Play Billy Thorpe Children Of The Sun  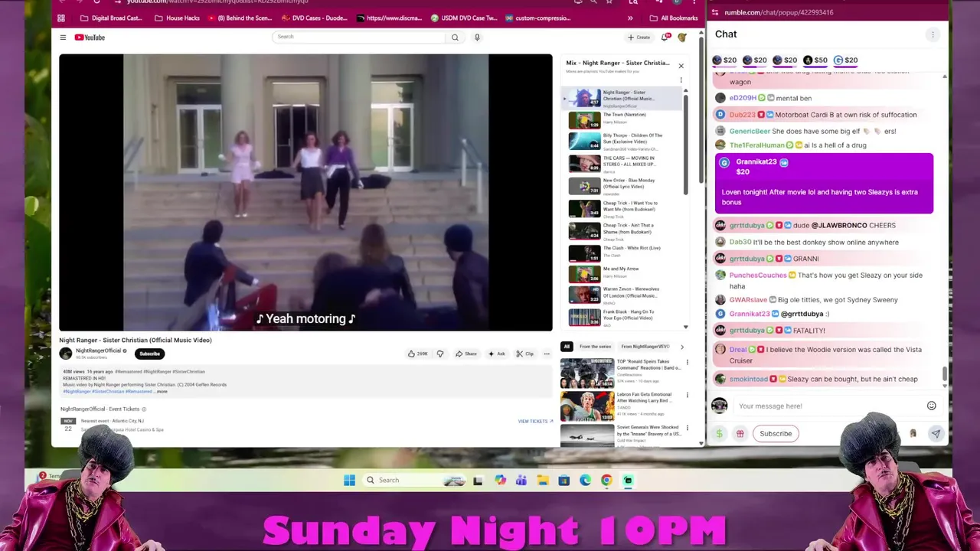pyautogui.click(x=622, y=142)
